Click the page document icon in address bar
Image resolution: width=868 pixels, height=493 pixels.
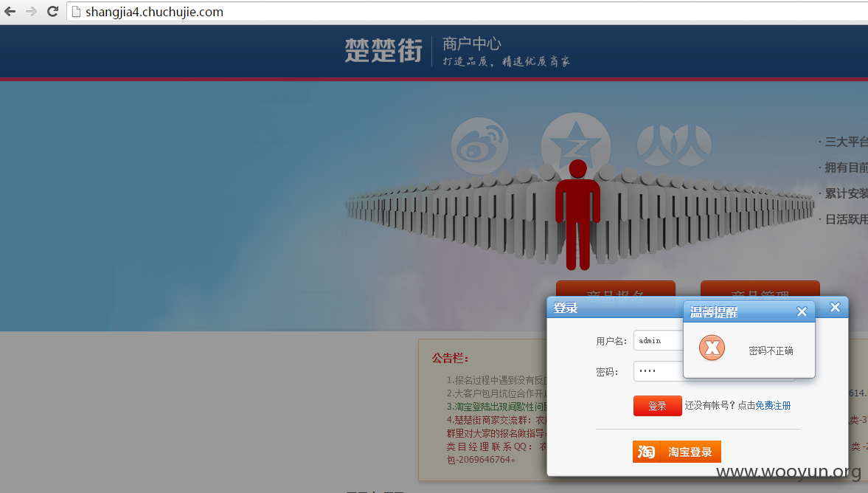[77, 12]
